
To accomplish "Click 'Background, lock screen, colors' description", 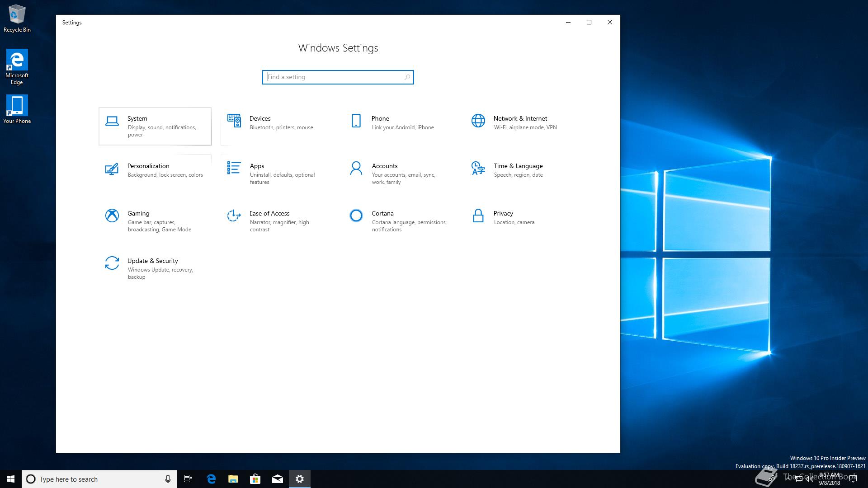I will pos(165,175).
